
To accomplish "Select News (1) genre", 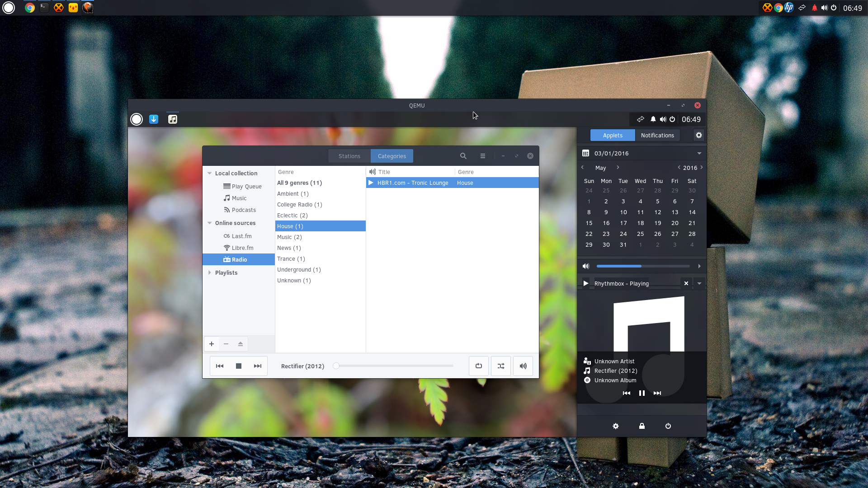I will point(321,248).
